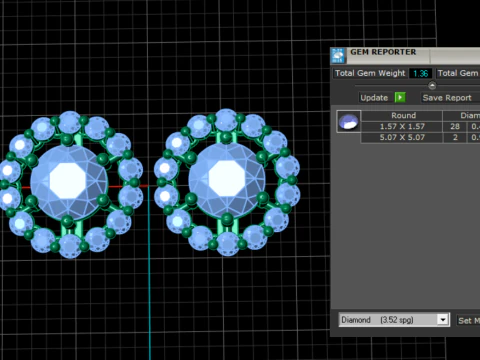Click the quantity cell showing 2
This screenshot has height=360, width=480.
455,137
